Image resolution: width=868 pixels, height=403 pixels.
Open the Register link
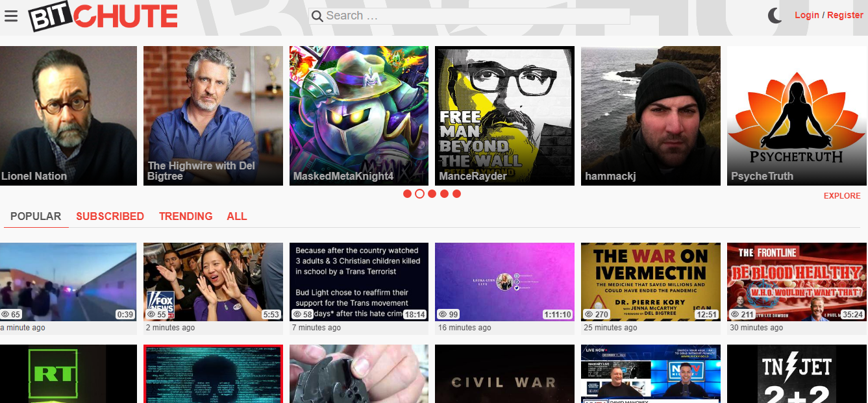(x=845, y=16)
